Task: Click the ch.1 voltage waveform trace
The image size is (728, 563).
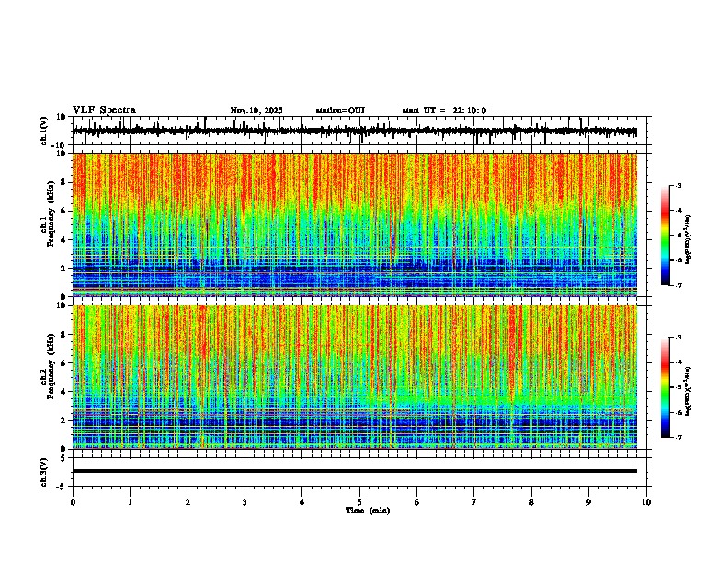Action: click(x=354, y=132)
